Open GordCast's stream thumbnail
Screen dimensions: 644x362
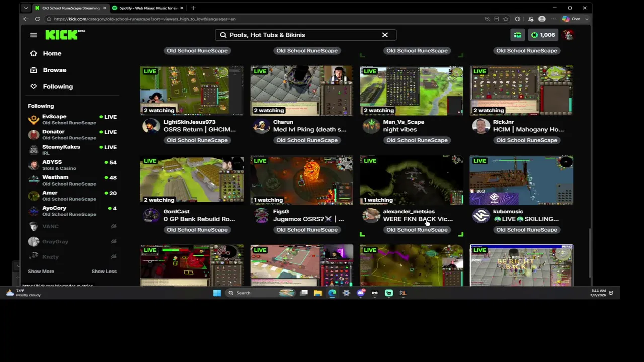[192, 180]
